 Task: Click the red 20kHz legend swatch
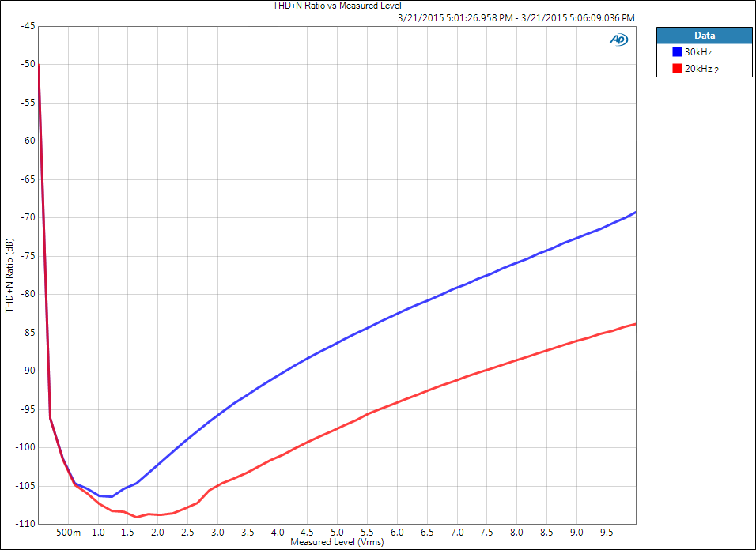point(677,69)
